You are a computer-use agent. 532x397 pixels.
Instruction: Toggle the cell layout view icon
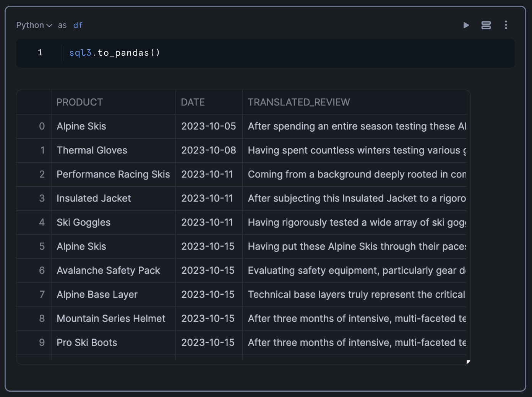pos(486,25)
